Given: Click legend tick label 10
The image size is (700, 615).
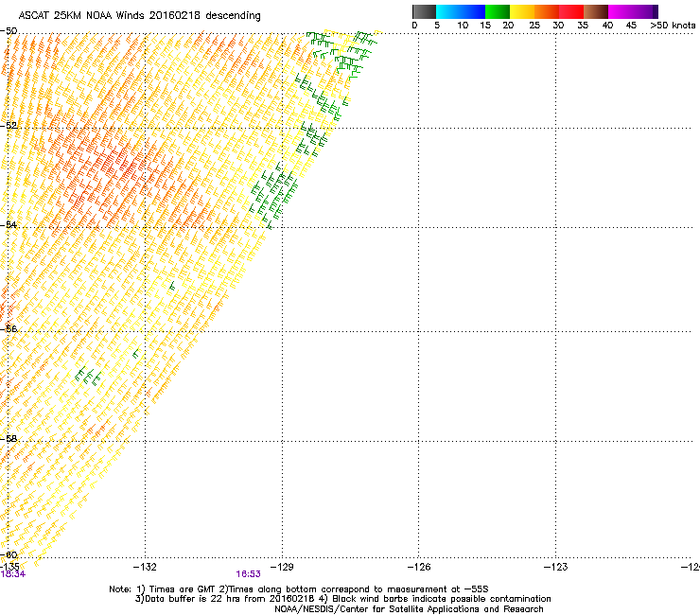Looking at the screenshot, I should [x=463, y=26].
